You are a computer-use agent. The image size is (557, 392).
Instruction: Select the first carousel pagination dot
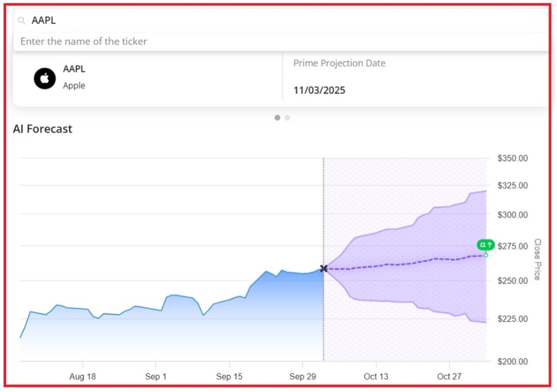(277, 117)
